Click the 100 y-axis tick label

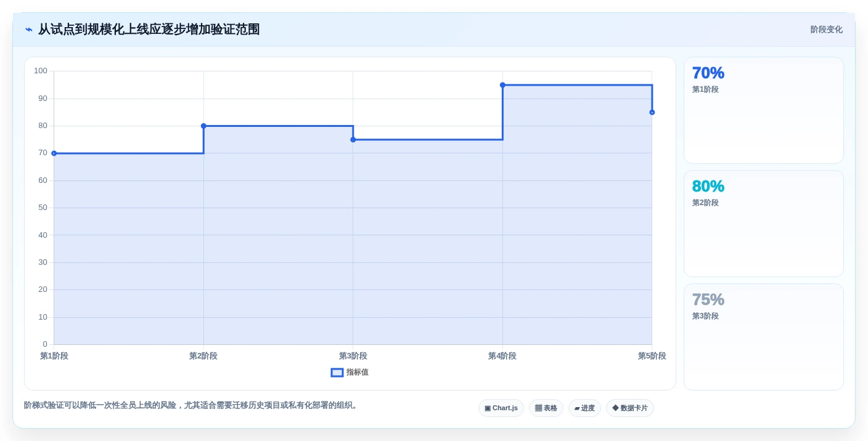pos(41,71)
